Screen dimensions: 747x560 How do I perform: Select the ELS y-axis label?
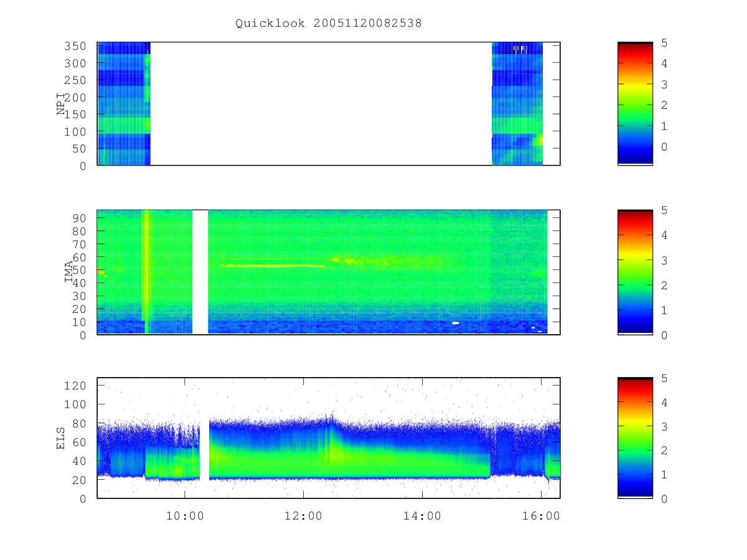62,438
